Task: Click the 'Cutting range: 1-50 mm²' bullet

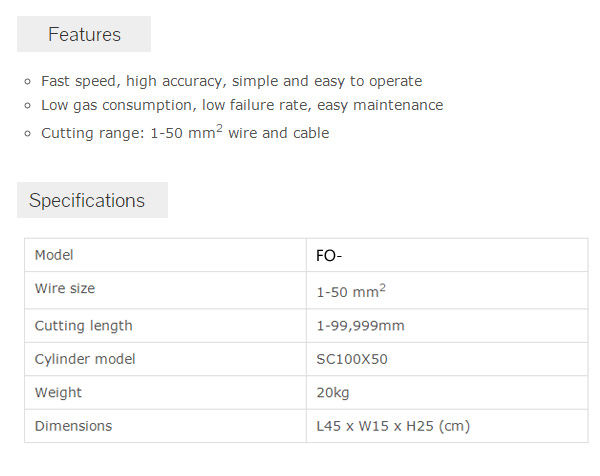Action: coord(185,132)
